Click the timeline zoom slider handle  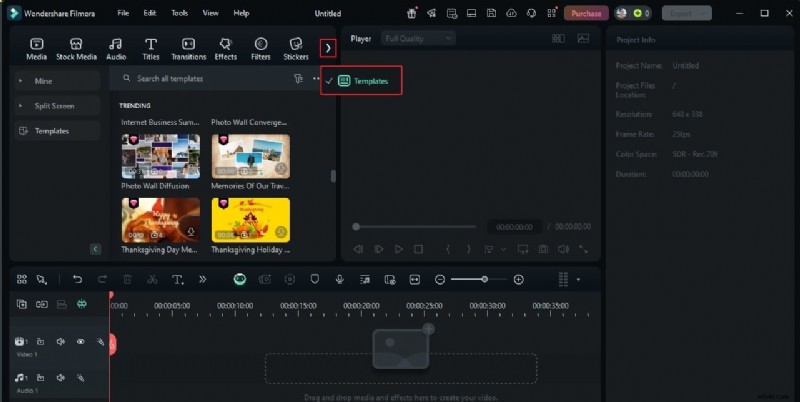(x=485, y=280)
